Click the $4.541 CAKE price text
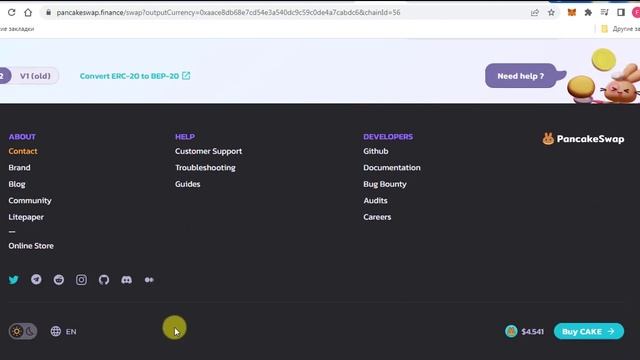The image size is (640, 360). click(533, 331)
